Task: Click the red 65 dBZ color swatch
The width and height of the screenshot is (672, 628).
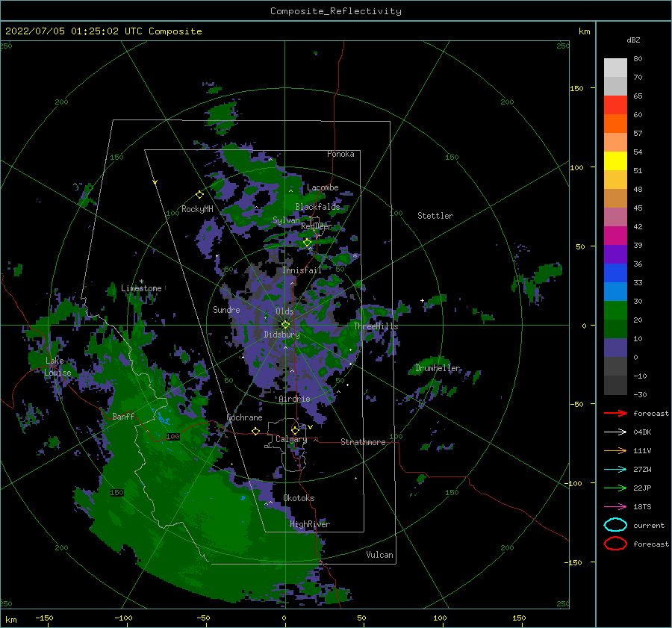Action: click(x=615, y=105)
